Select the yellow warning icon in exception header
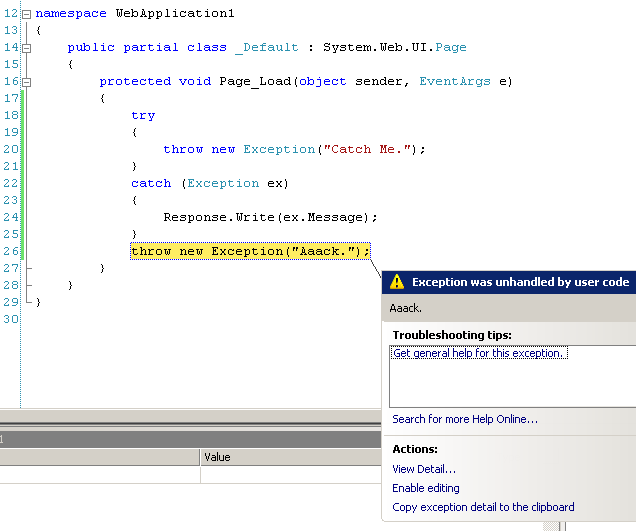Screen dimensions: 636x531 point(397,282)
